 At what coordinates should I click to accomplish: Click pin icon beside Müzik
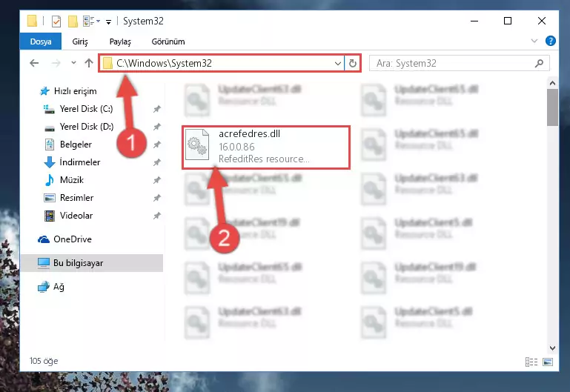[156, 180]
